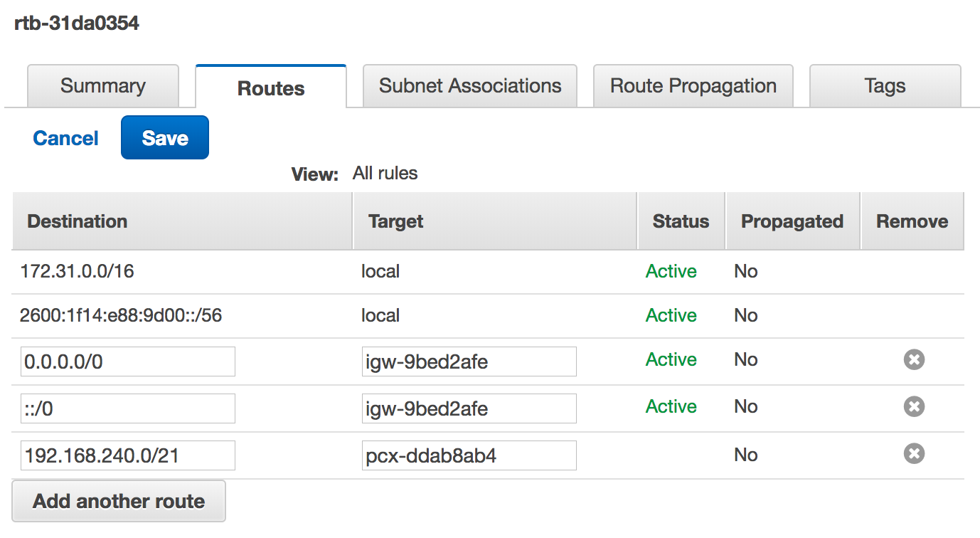Edit the 192.168.240.0/21 destination field
This screenshot has height=538, width=980.
click(x=128, y=455)
